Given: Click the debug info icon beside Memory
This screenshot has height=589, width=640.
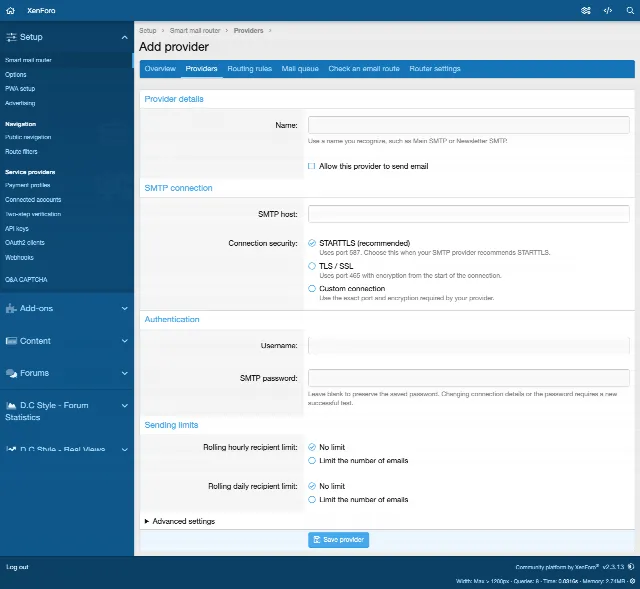Looking at the screenshot, I should point(632,581).
